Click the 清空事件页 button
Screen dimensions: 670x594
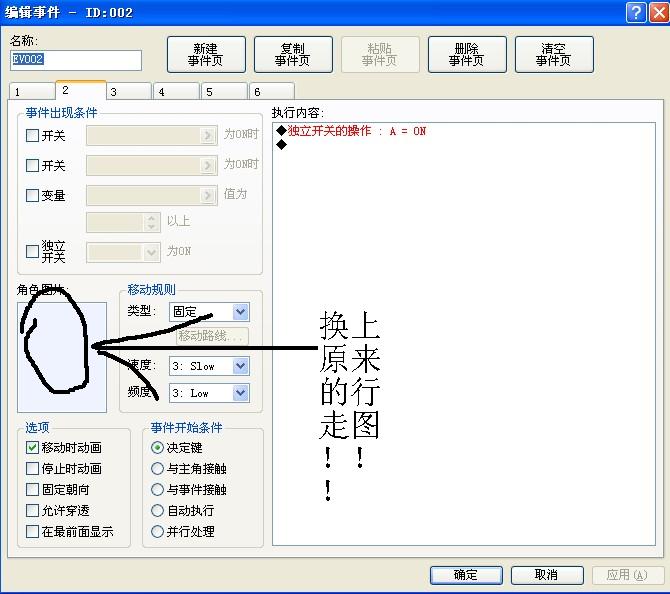[x=554, y=55]
